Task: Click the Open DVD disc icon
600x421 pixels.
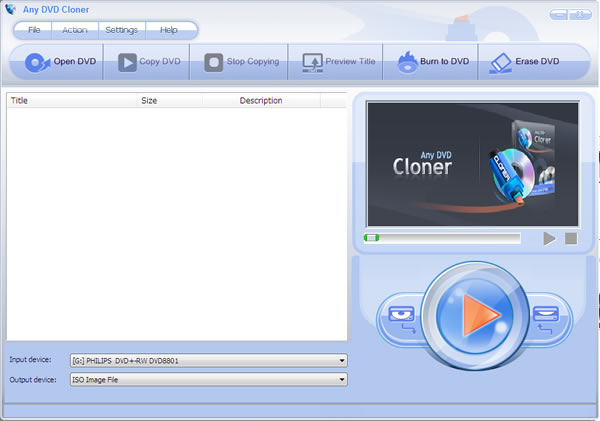Action: coord(37,62)
